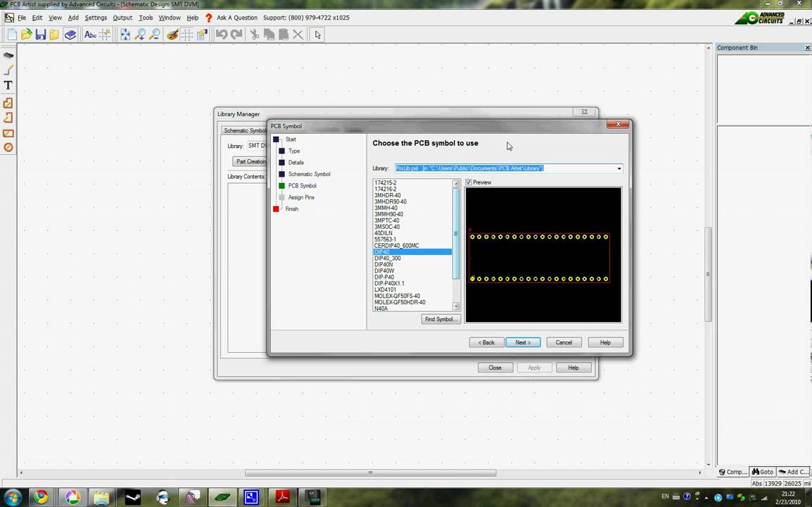Open the Tools menu
This screenshot has width=812, height=507.
pos(146,18)
